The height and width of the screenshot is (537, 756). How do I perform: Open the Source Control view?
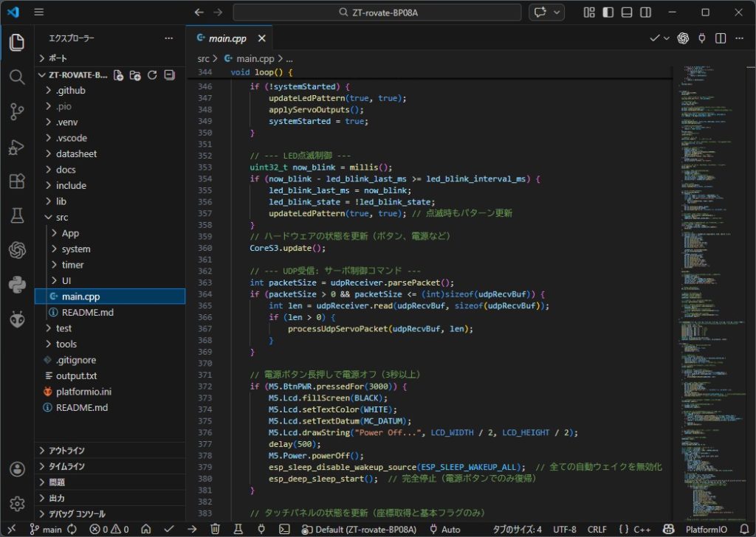point(17,111)
